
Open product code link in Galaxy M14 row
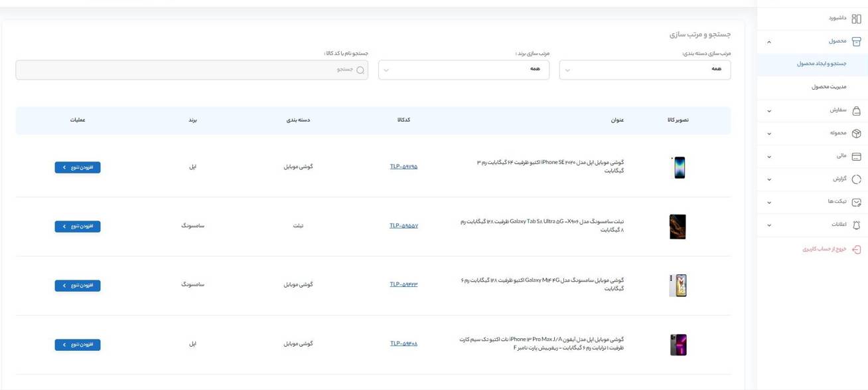click(403, 284)
